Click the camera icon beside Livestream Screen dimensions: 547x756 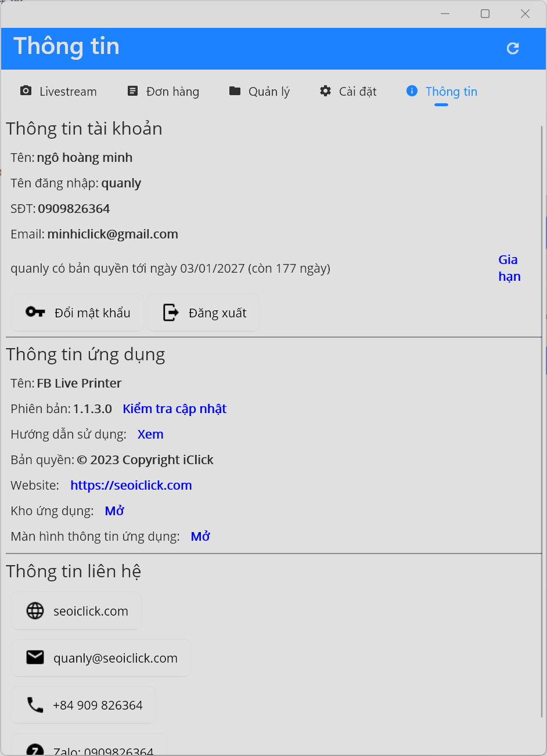click(26, 91)
